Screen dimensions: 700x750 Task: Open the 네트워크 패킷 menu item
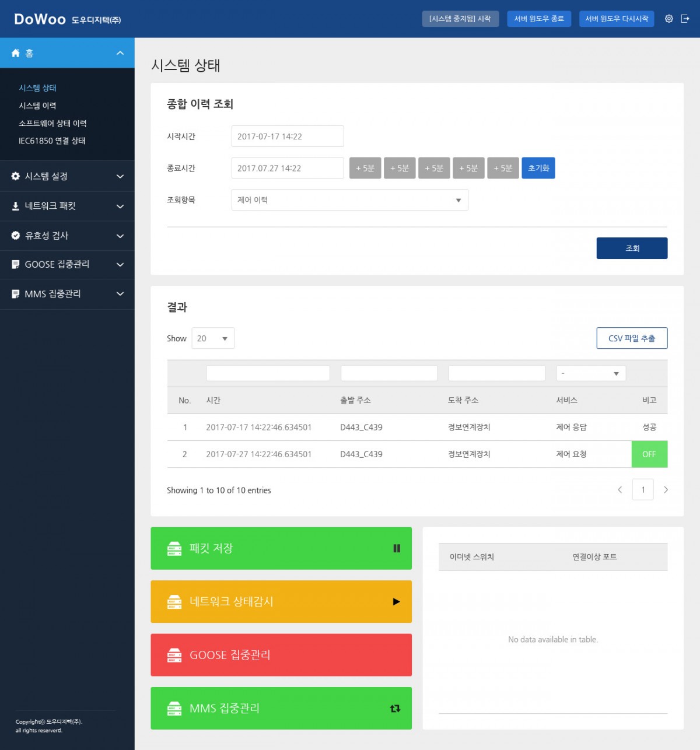point(67,206)
